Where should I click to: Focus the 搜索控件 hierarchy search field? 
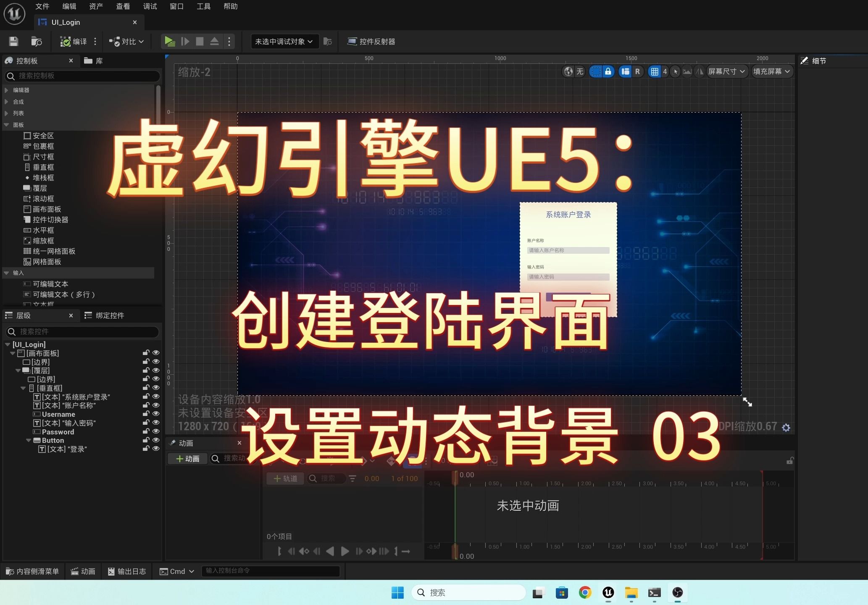click(x=82, y=331)
